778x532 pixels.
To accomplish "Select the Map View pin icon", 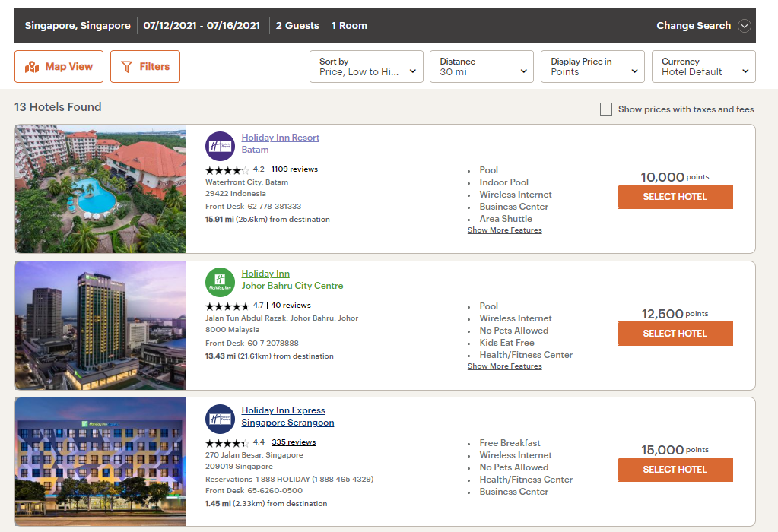I will click(x=33, y=66).
